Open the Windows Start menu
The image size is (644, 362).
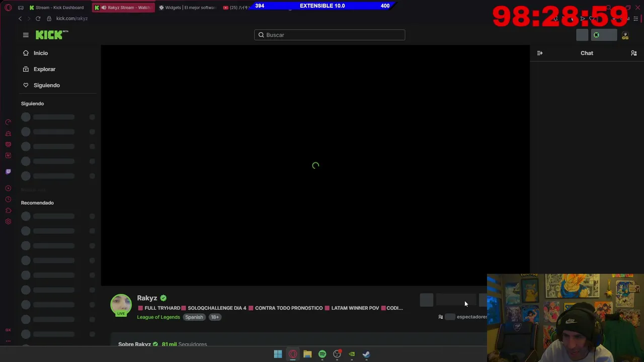(278, 354)
